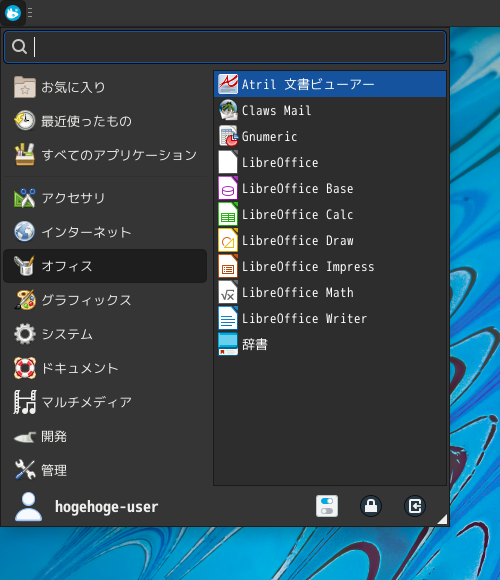The image size is (500, 580).
Task: Open LibreOffice Calc
Action: click(330, 214)
